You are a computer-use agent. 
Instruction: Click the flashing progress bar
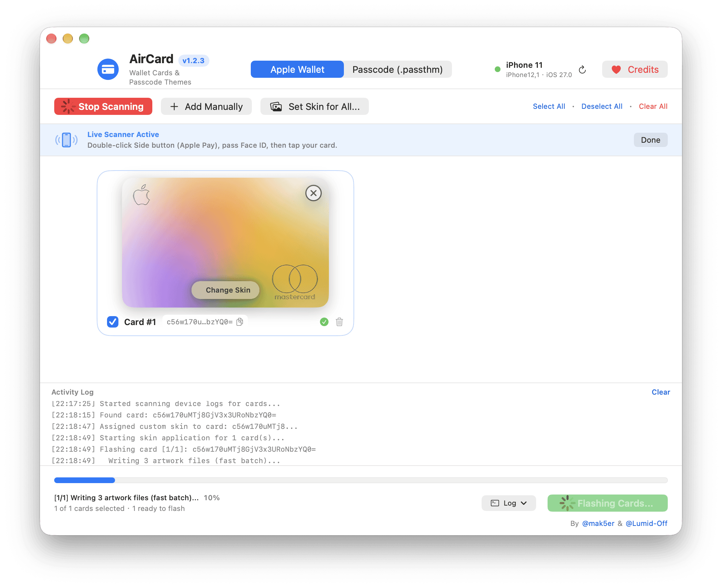pos(361,480)
